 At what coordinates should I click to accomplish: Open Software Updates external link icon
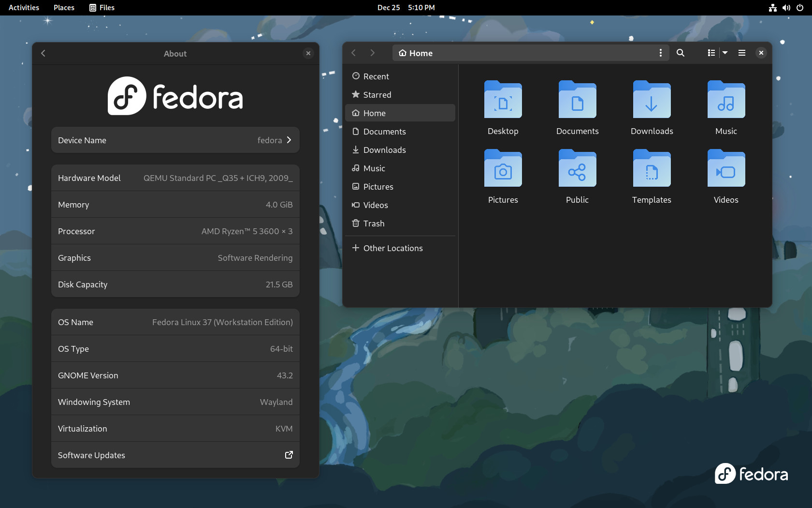pos(289,455)
